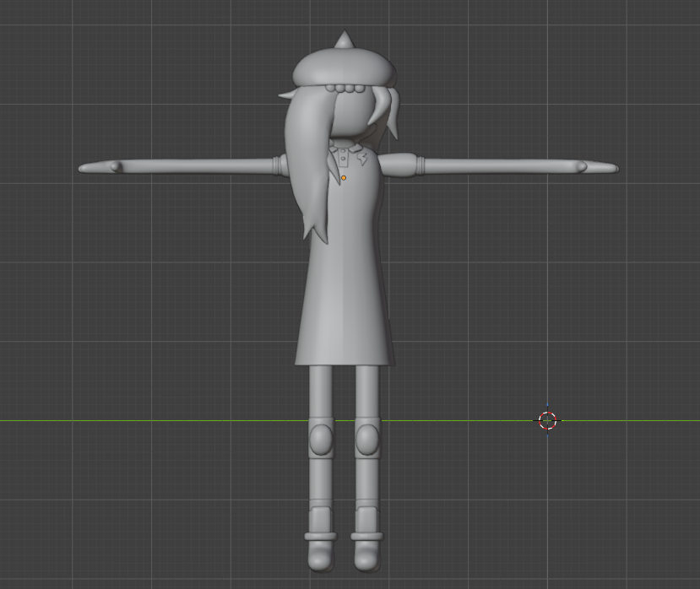Select the arm extending toward screen left
This screenshot has width=700, height=589.
click(x=183, y=166)
